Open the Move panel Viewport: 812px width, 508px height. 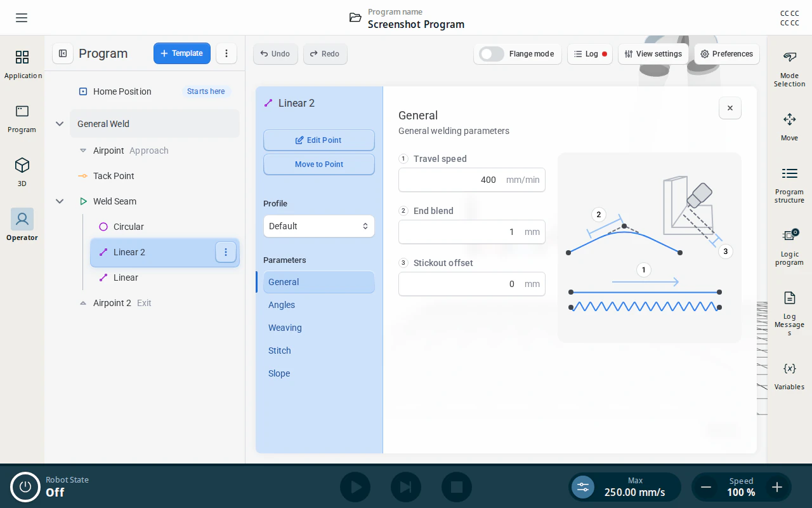789,127
